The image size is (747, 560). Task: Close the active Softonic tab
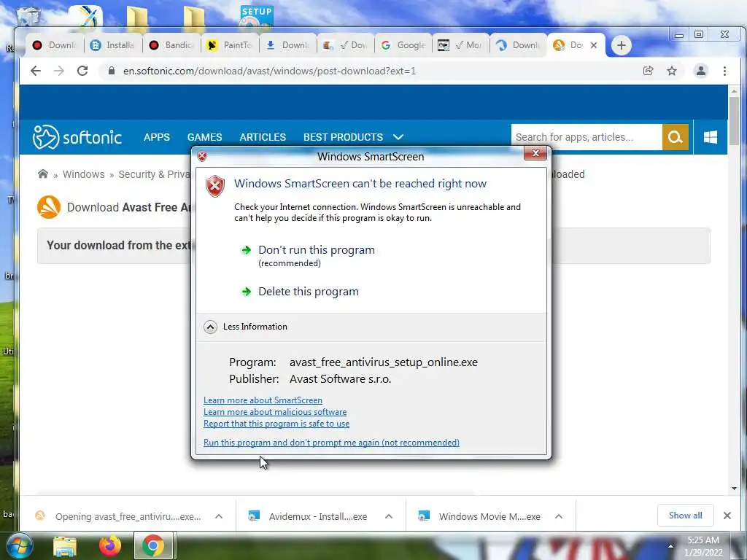594,45
